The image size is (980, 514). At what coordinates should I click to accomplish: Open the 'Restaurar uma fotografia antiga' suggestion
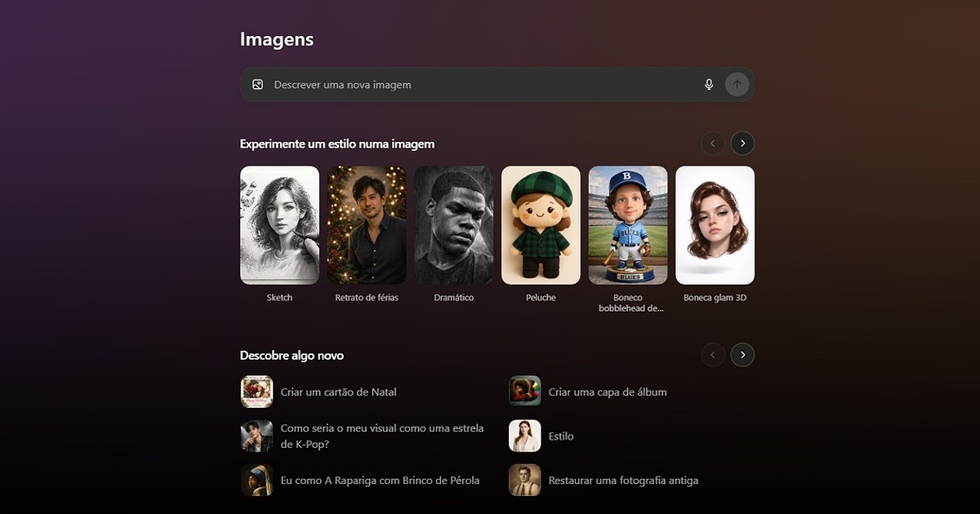pyautogui.click(x=624, y=481)
